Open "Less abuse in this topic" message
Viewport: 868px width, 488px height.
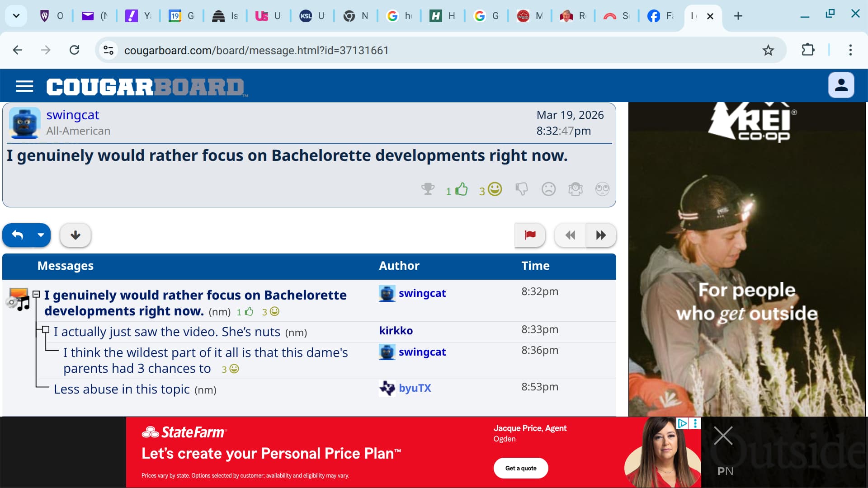click(122, 389)
